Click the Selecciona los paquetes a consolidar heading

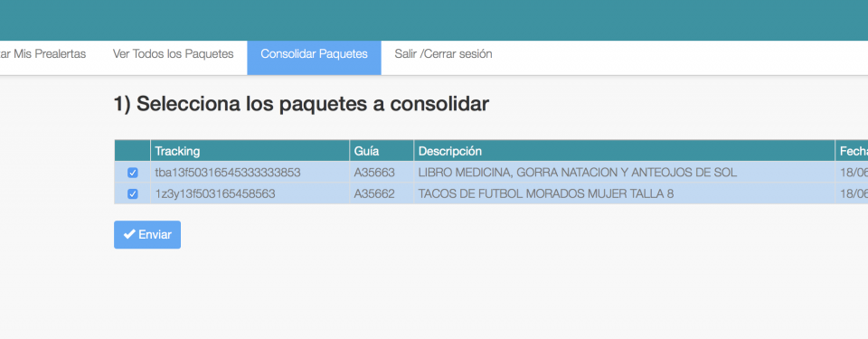pyautogui.click(x=302, y=104)
